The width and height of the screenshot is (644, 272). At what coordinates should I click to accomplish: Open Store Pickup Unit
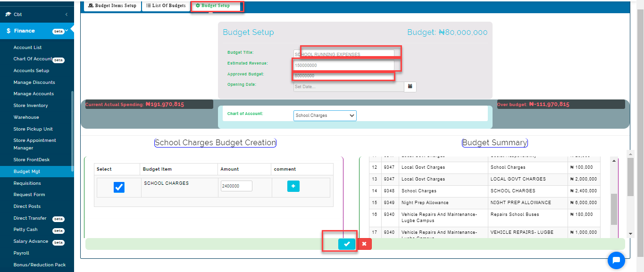[33, 129]
